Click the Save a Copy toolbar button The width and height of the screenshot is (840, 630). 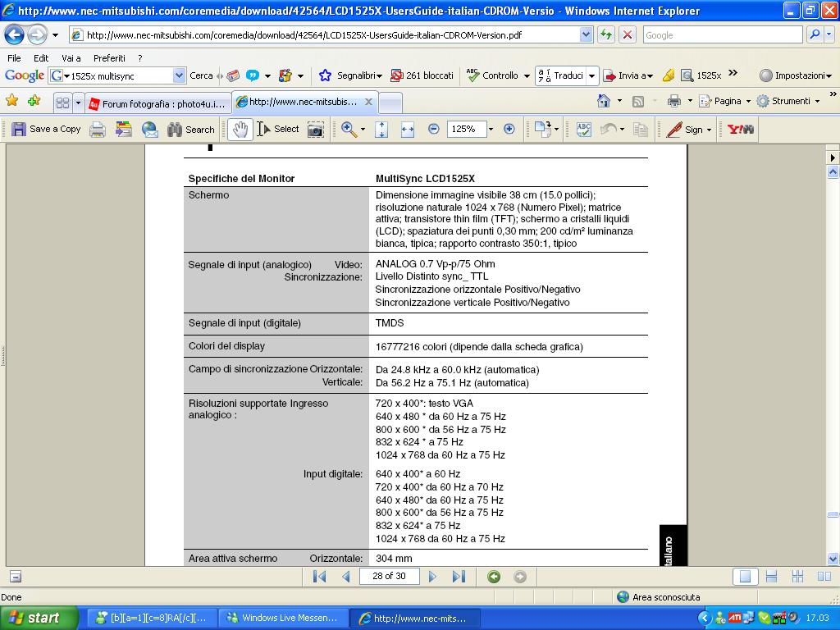46,129
